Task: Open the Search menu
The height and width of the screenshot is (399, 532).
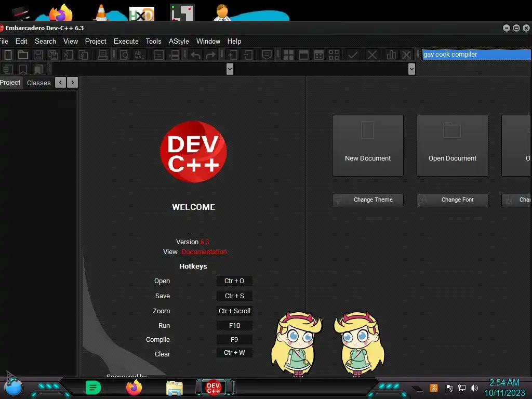Action: [x=45, y=41]
